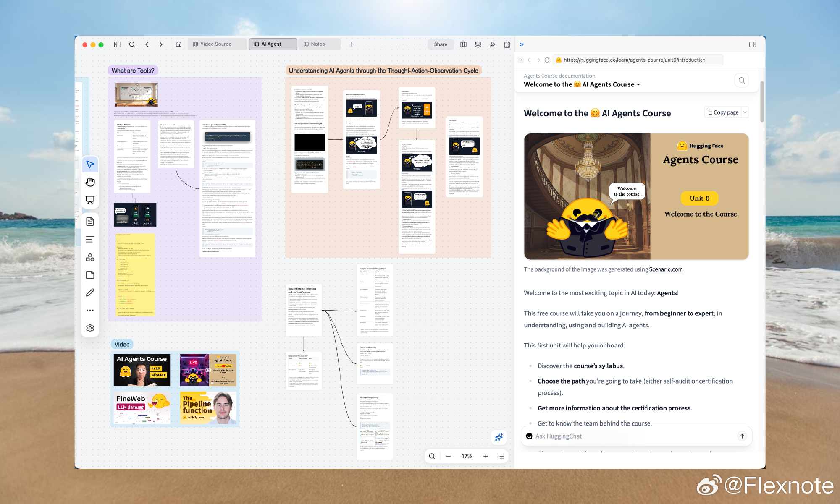Screen dimensions: 840x504
Task: Open the canvas outline list icon
Action: pyautogui.click(x=501, y=456)
